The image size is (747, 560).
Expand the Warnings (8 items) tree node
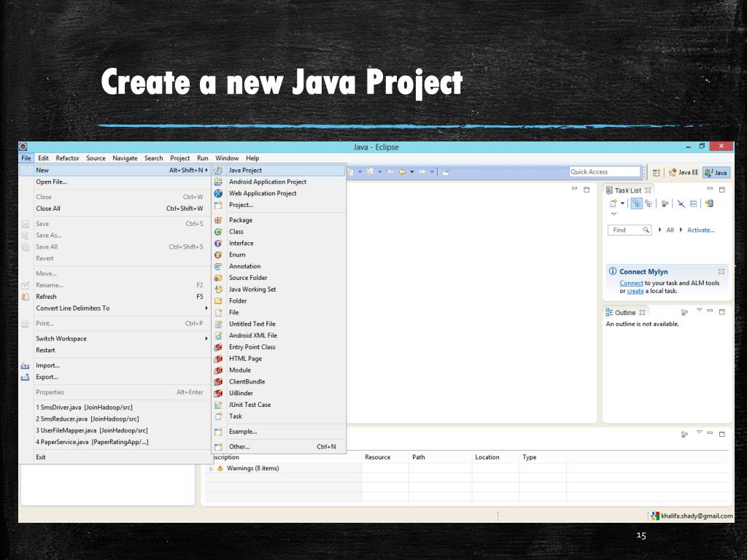pos(212,469)
